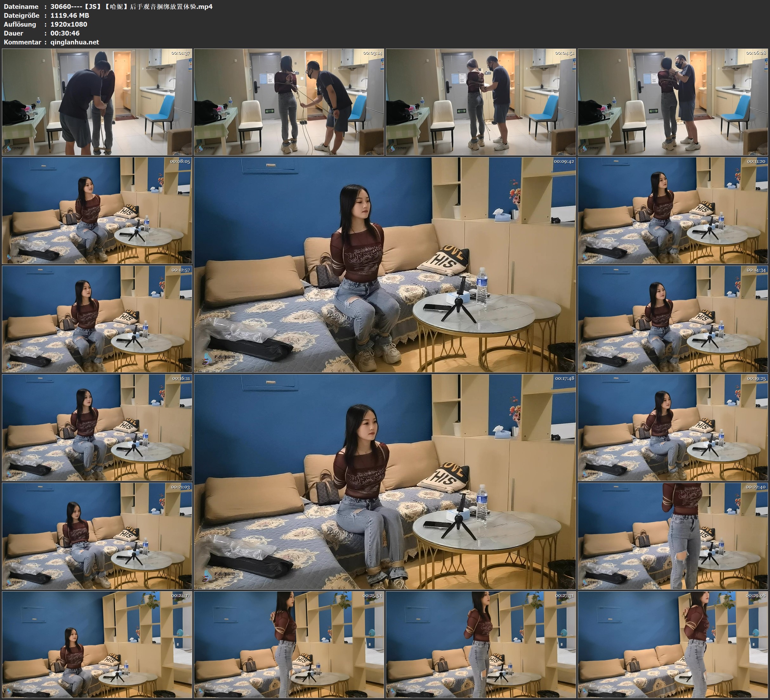Select the frame at 00:22:40
The width and height of the screenshot is (770, 700).
coord(673,536)
